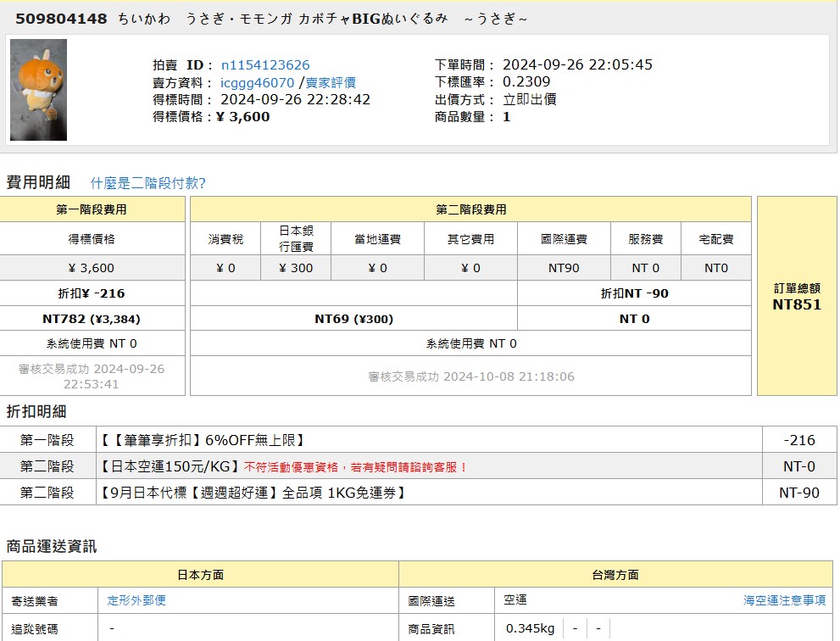Click the 日本銀行匯費 column header
The width and height of the screenshot is (840, 641).
[296, 238]
